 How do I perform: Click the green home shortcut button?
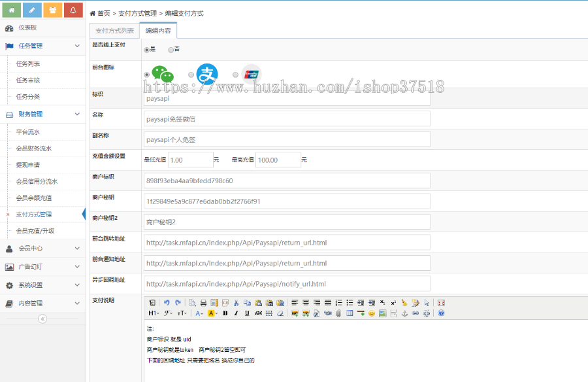(x=11, y=10)
